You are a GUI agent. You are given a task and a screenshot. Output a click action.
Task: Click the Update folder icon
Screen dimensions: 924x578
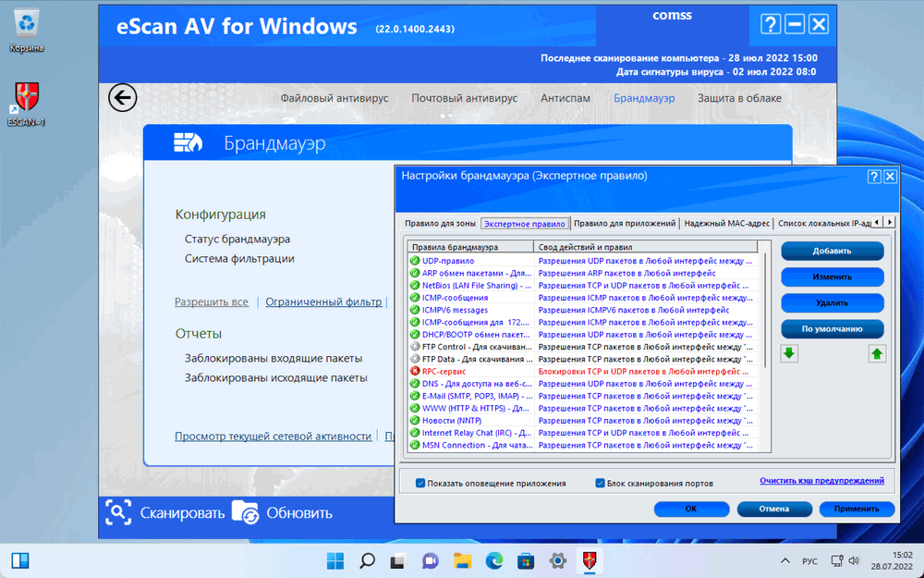tap(245, 512)
